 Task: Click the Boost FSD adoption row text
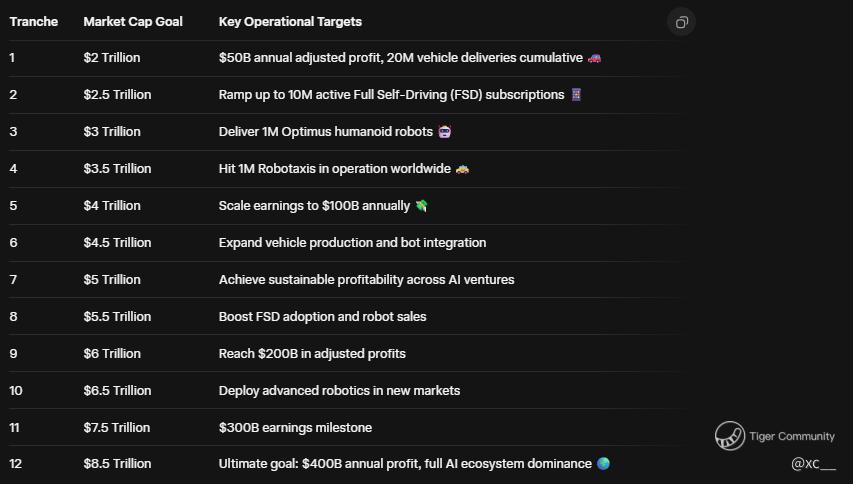(323, 317)
